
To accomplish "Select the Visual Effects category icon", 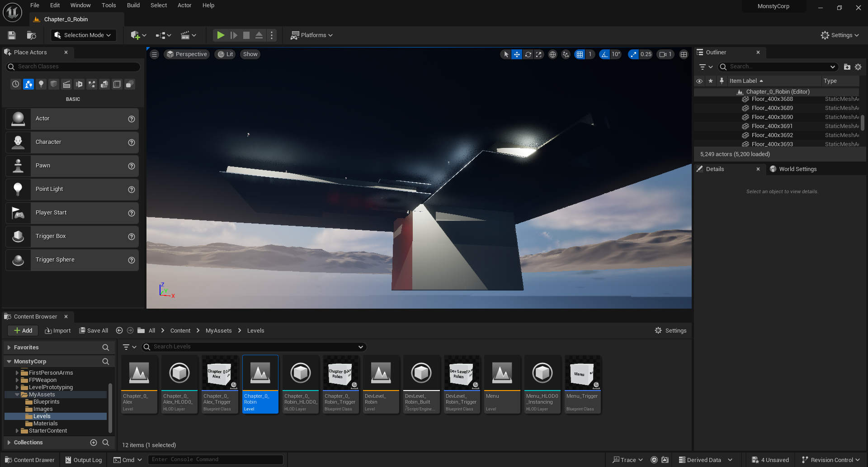I will [92, 84].
